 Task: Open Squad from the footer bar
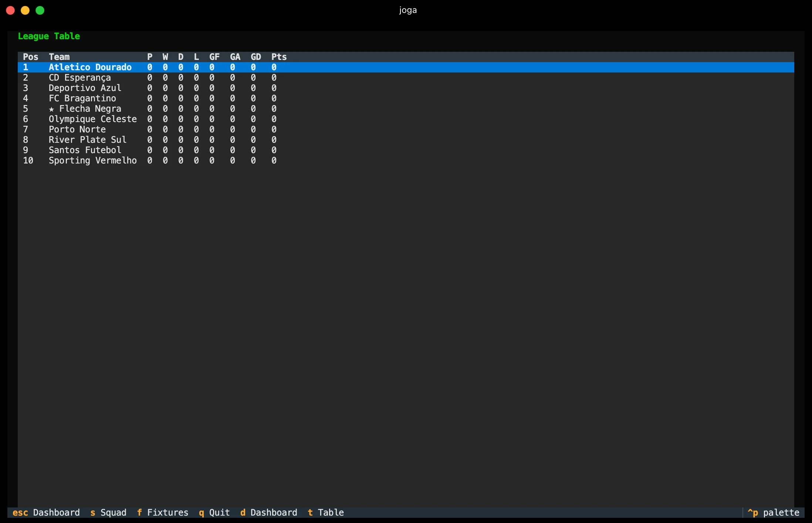[x=108, y=513]
